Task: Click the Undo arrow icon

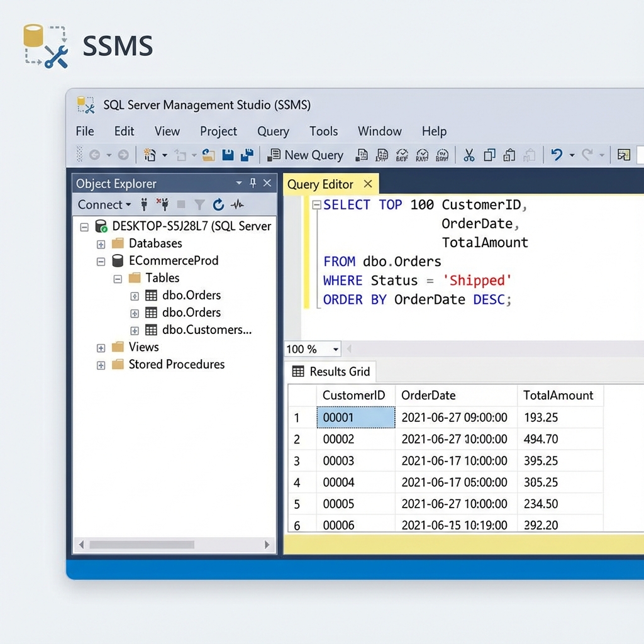Action: 556,155
